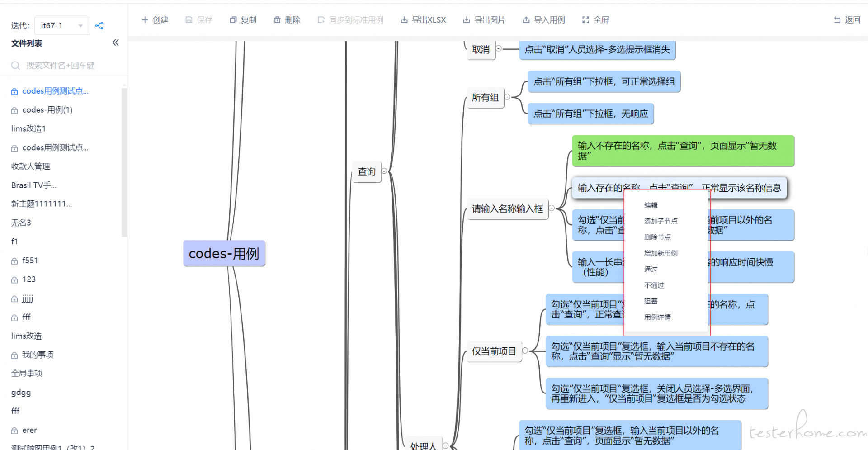Open file lims改造1
Screen dimensions: 868x450
point(28,129)
